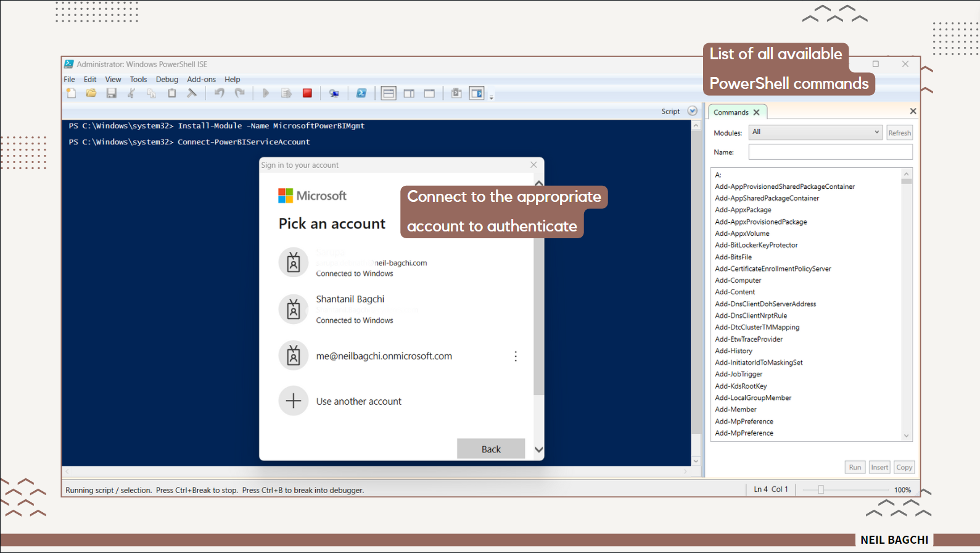This screenshot has height=553, width=980.
Task: Select the Commands tab
Action: coord(731,112)
